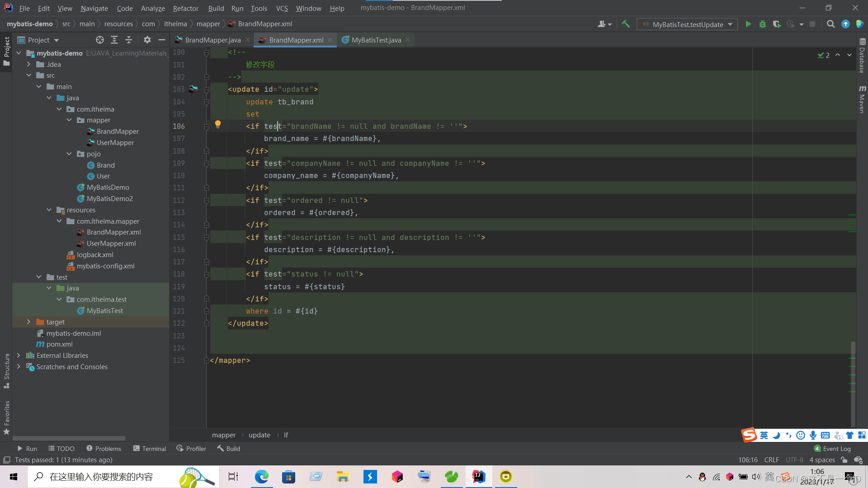Click update breadcrumb at editor bottom

(x=259, y=435)
